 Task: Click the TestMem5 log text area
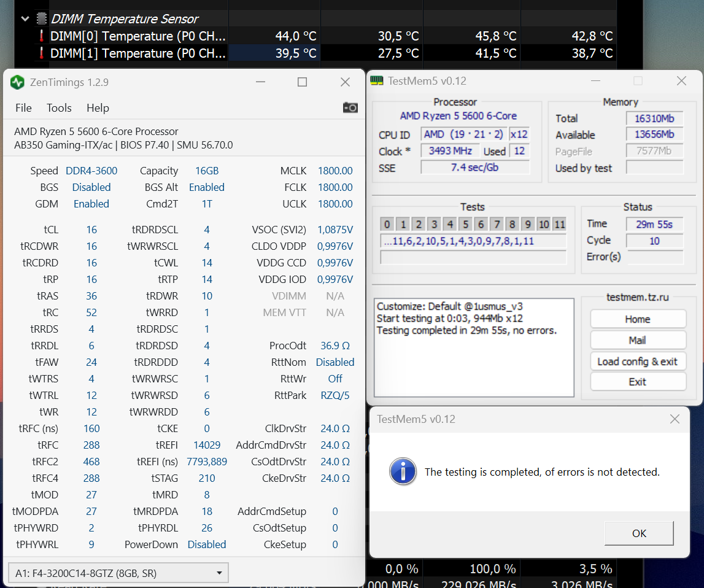point(474,347)
